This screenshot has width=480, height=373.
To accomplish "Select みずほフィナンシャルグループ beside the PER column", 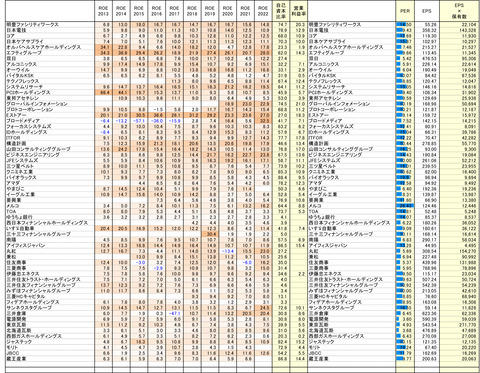I will pyautogui.click(x=340, y=291).
